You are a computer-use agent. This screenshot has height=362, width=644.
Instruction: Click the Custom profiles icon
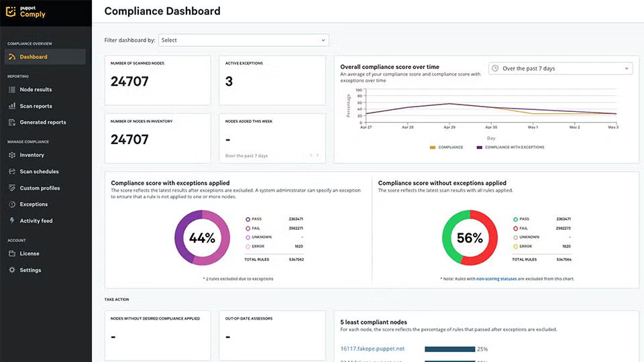[12, 188]
